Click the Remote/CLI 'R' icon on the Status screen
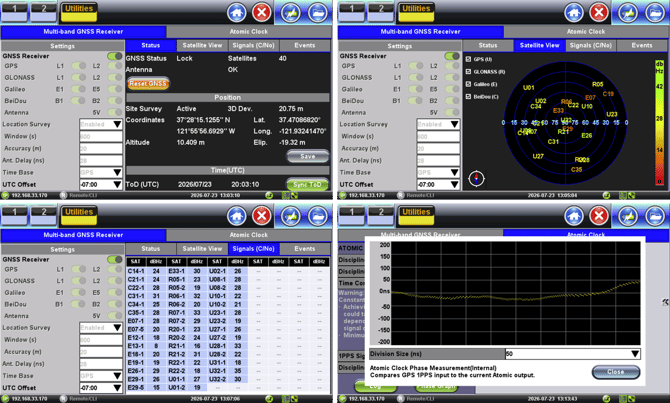670x403 pixels. coord(63,195)
